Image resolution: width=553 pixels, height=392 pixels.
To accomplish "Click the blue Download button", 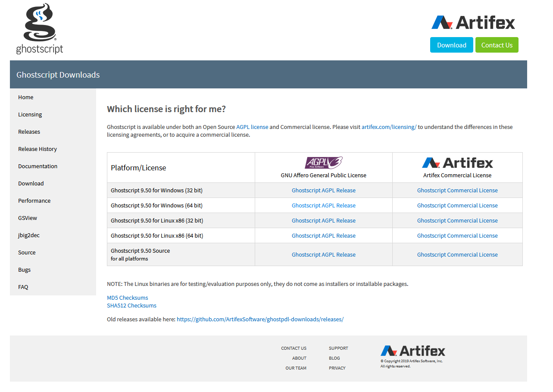I will coord(452,45).
